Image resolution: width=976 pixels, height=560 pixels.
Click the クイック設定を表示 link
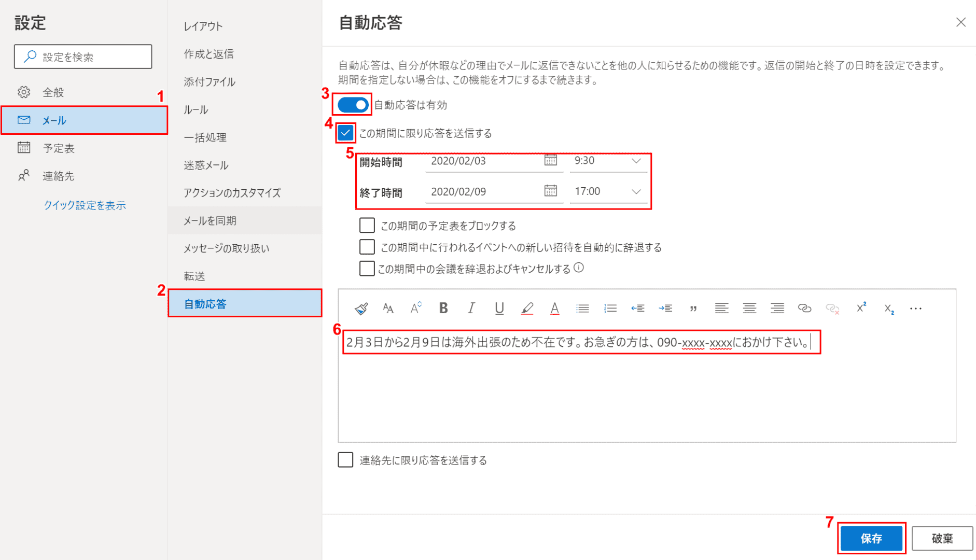click(x=85, y=205)
